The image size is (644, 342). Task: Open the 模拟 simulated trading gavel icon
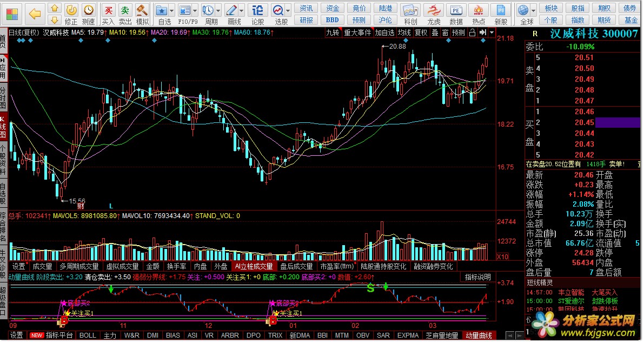142,14
